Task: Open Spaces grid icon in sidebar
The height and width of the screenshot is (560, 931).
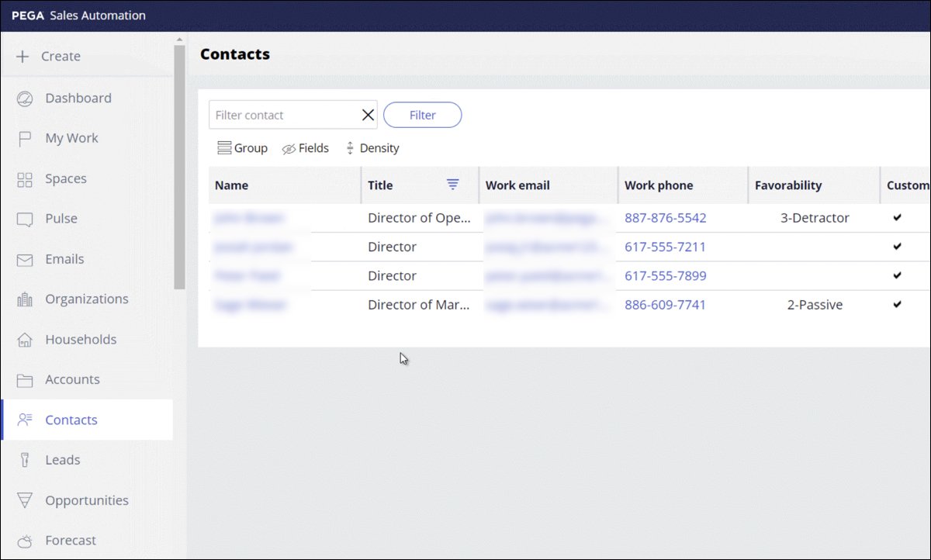Action: pos(25,179)
